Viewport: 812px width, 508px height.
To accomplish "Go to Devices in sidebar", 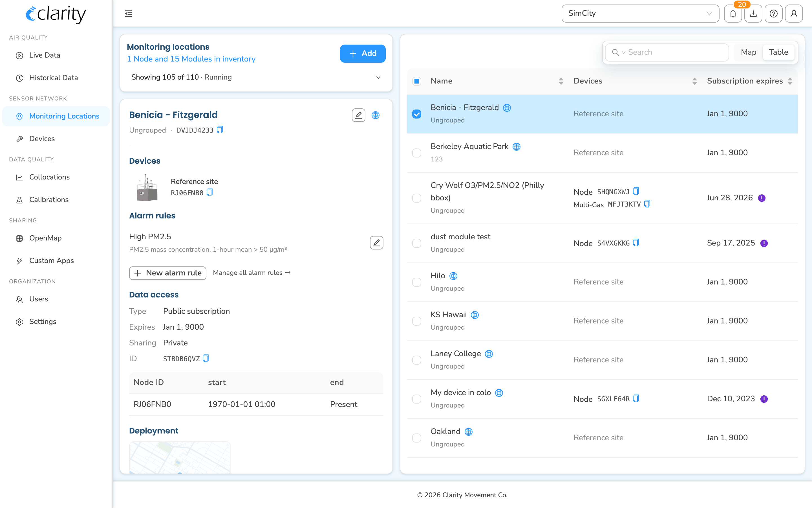I will pyautogui.click(x=56, y=138).
